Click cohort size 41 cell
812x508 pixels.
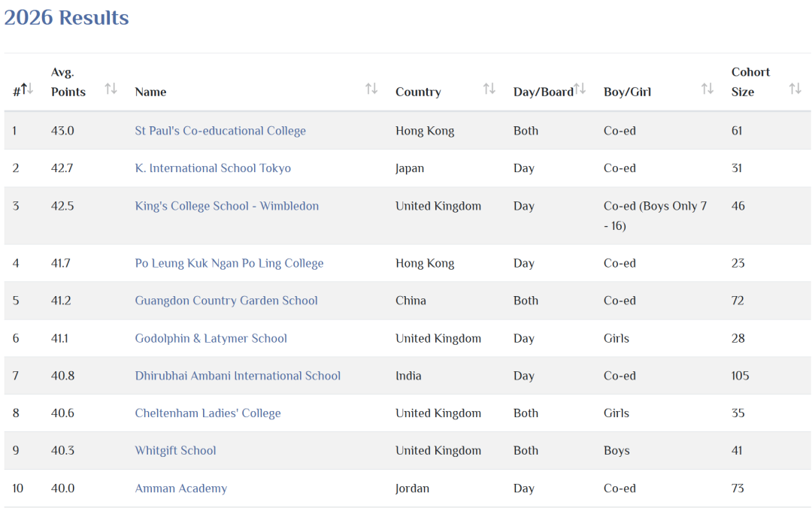(x=736, y=451)
